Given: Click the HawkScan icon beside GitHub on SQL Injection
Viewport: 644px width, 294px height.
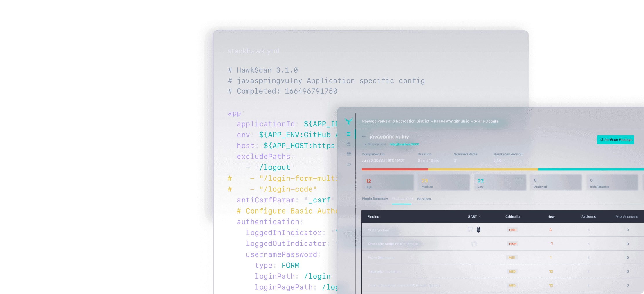Looking at the screenshot, I should coord(478,230).
